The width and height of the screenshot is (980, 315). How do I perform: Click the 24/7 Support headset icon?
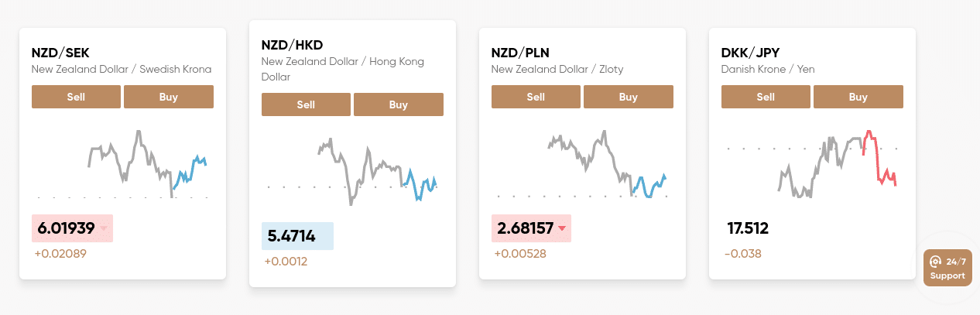[935, 262]
